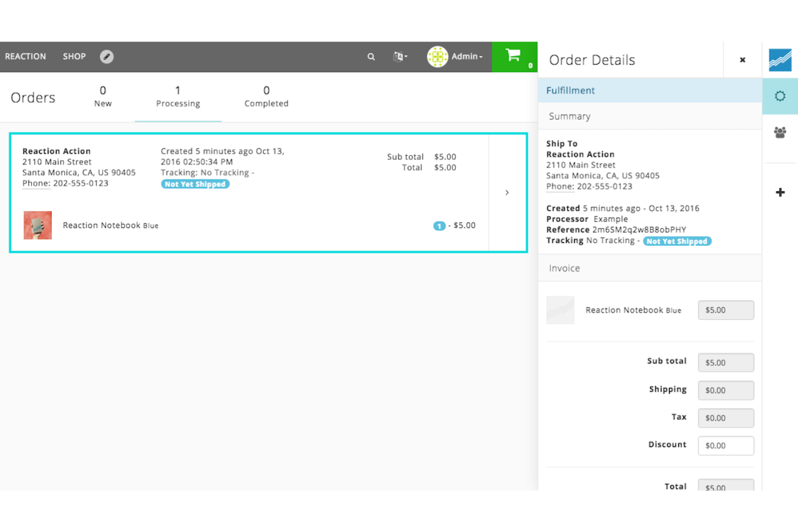Open the green shopping cart

point(514,57)
